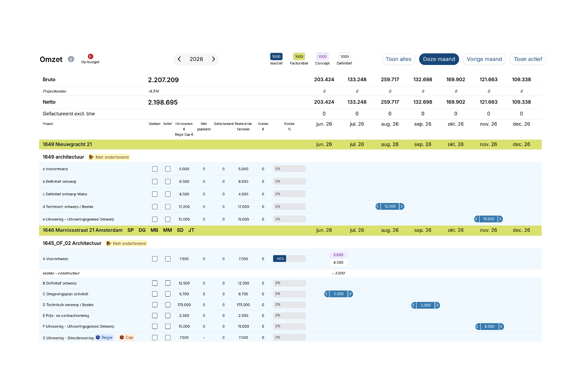Screen dimensions: 588x392
Task: Mark b Definitief ontwerp as Gedaan
Action: pos(155,182)
